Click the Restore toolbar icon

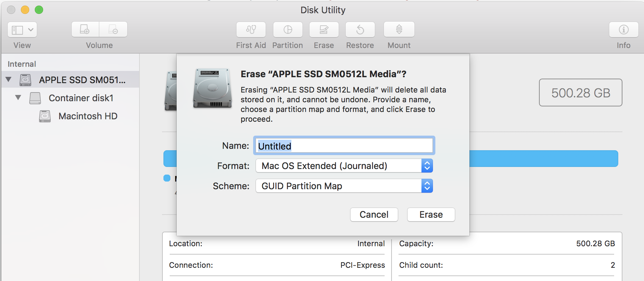pyautogui.click(x=360, y=30)
